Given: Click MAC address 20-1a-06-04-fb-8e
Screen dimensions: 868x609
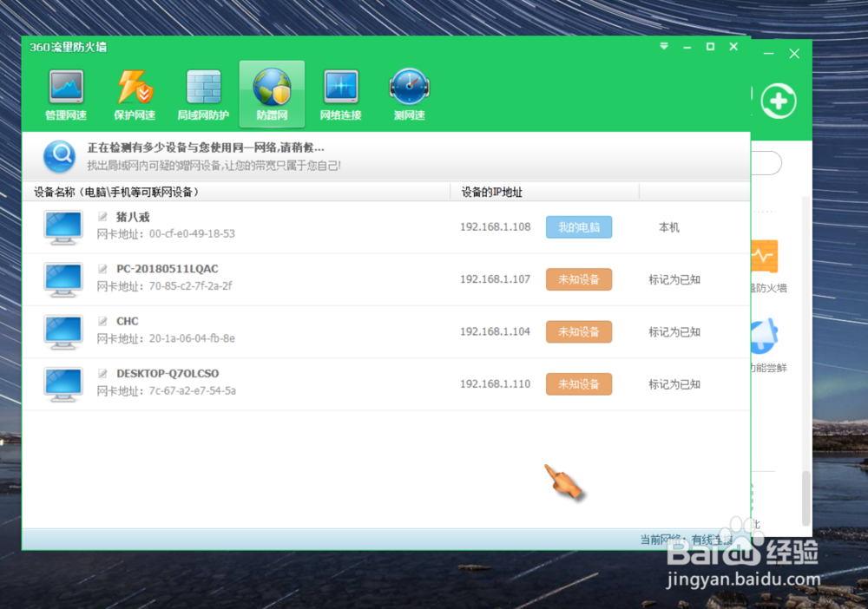Looking at the screenshot, I should point(192,338).
